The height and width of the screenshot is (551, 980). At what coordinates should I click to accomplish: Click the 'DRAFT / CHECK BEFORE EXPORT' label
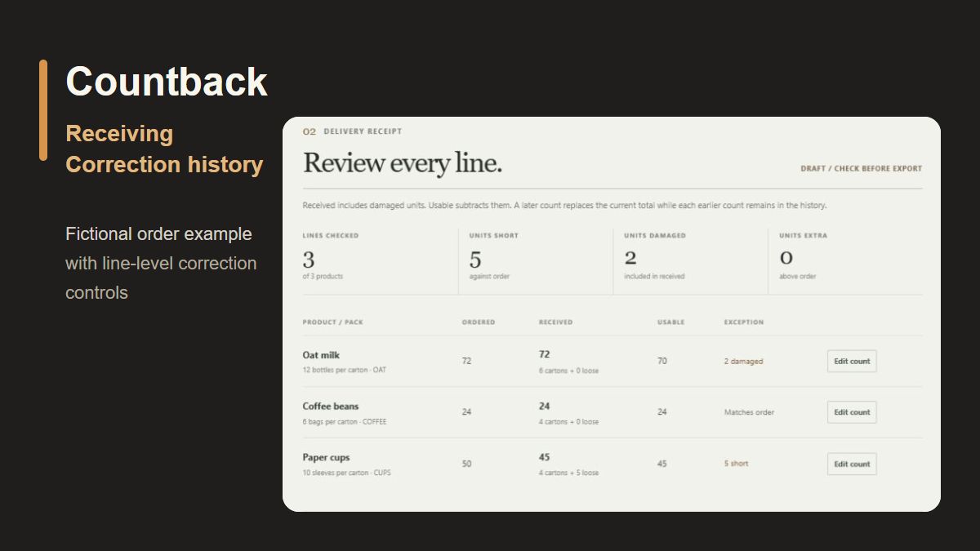pos(862,169)
